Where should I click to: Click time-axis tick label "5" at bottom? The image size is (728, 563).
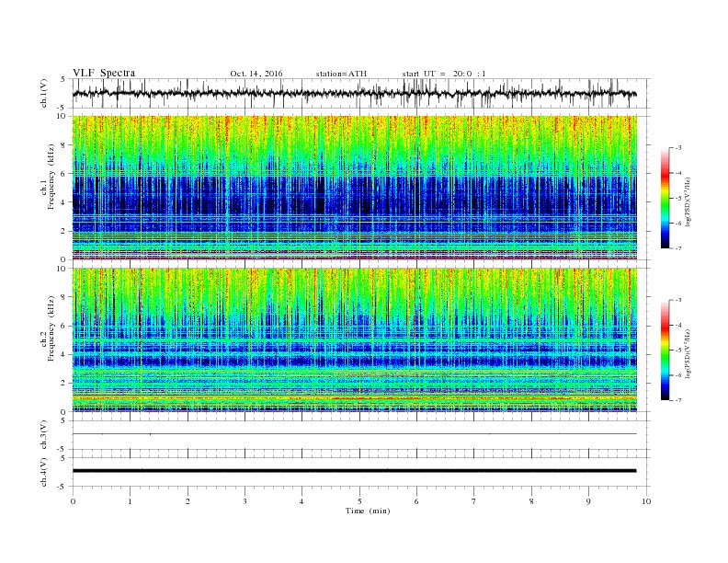[x=359, y=501]
